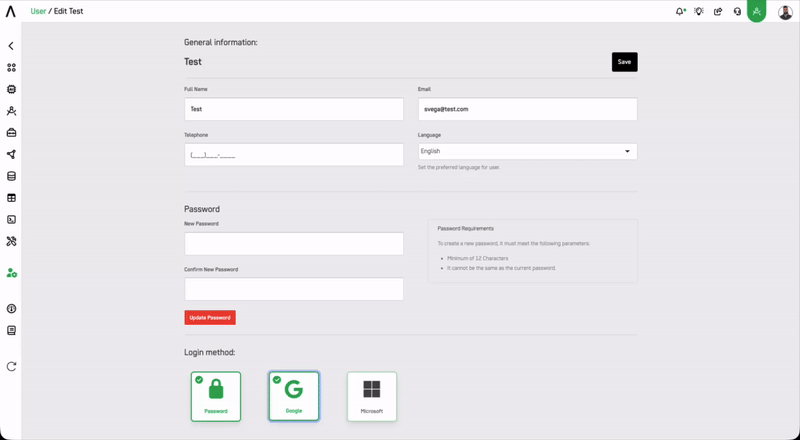Collapse the sidebar with the back chevron
This screenshot has width=800, height=440.
11,46
